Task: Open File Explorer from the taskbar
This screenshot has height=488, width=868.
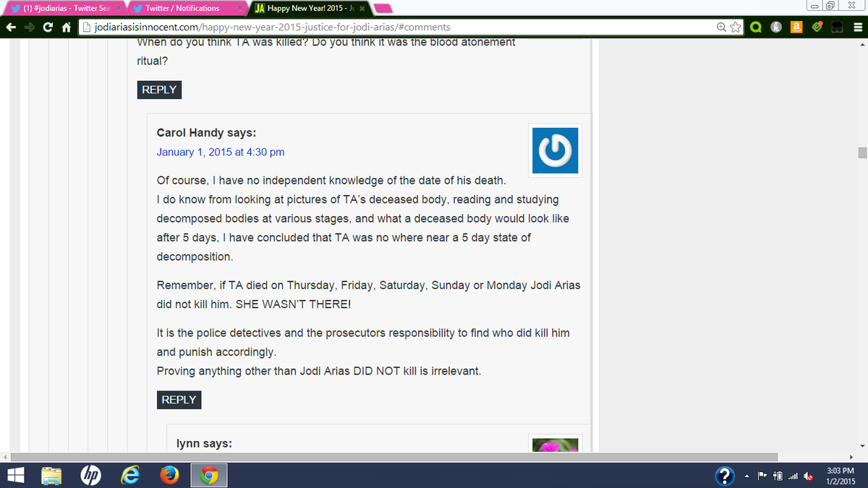Action: click(52, 474)
